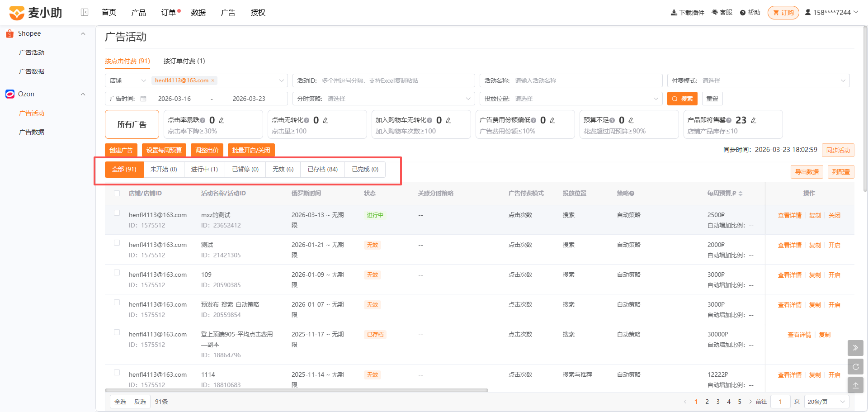Image resolution: width=868 pixels, height=412 pixels.
Task: Click the horizontal table scrollbar
Action: tap(297, 390)
